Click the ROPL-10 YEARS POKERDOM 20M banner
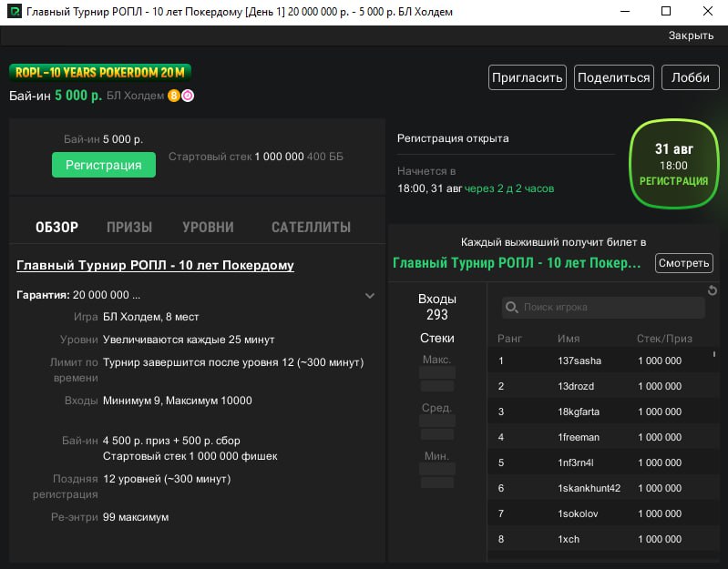This screenshot has height=569, width=728. tap(100, 72)
